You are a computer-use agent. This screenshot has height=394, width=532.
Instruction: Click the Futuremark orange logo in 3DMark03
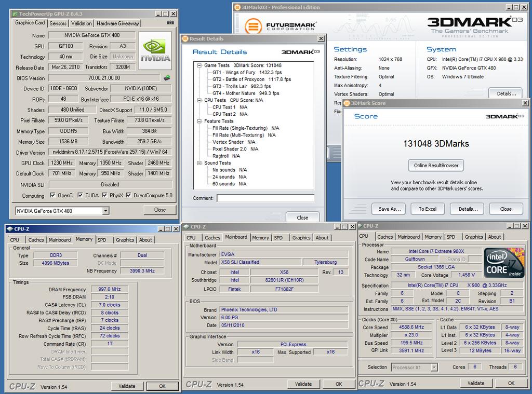[253, 26]
